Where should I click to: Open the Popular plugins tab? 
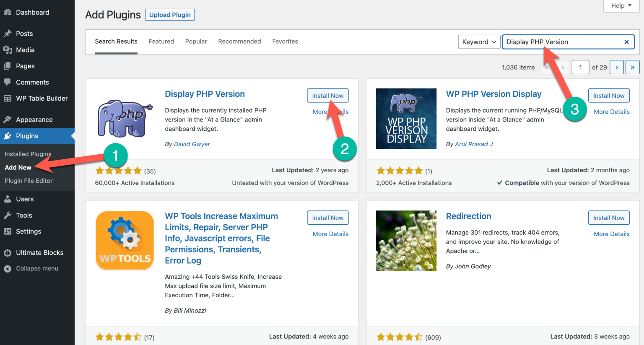click(196, 41)
